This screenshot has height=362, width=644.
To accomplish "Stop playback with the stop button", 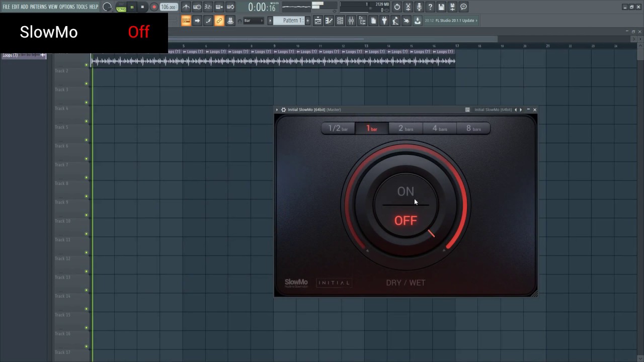I will [x=142, y=7].
